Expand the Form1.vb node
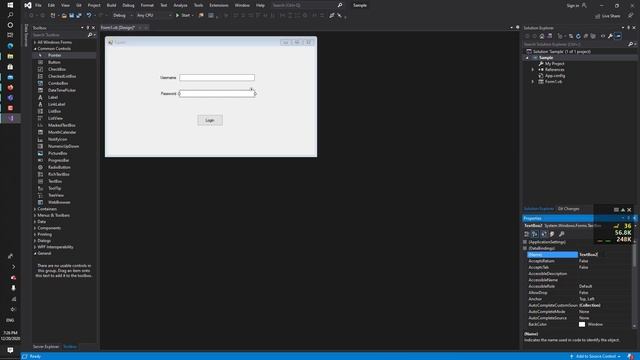640x360 pixels. 533,82
